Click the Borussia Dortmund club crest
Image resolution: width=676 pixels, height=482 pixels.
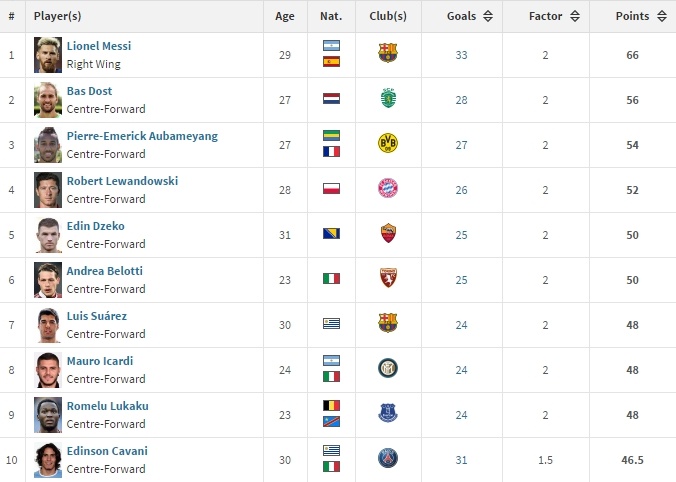tap(388, 144)
